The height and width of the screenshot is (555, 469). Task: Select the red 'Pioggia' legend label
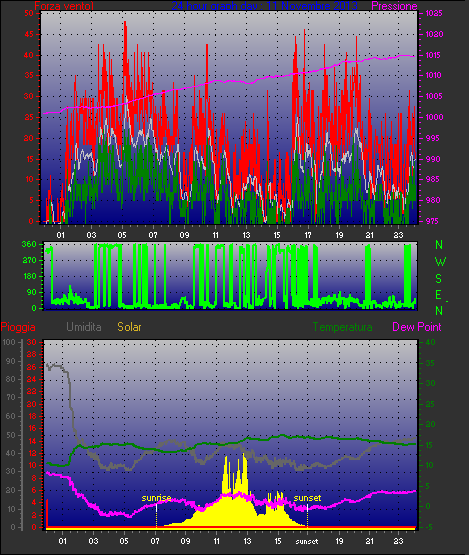pyautogui.click(x=18, y=327)
